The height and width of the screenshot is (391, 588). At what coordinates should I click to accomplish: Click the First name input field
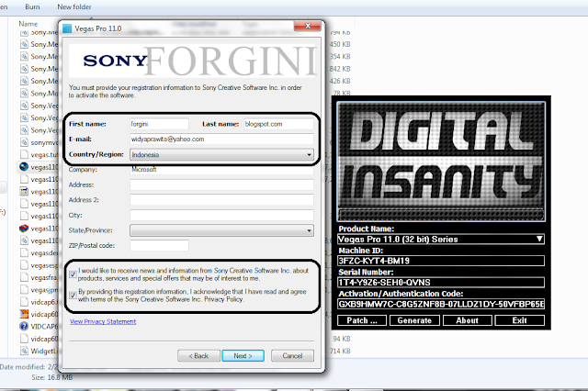coord(159,124)
